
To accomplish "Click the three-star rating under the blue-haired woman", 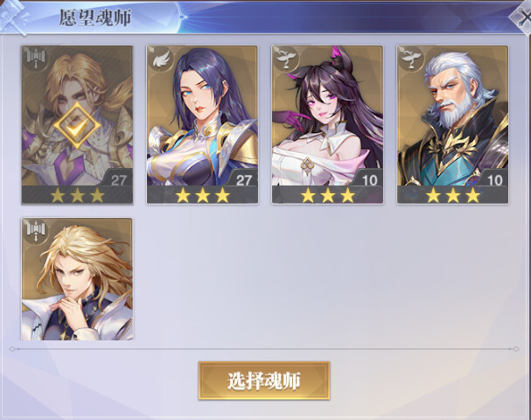I will tap(202, 195).
